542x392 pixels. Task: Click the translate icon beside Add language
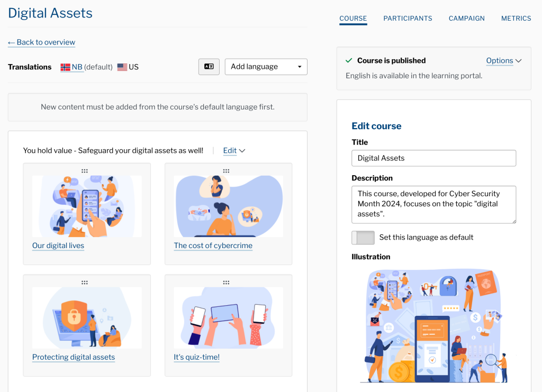tap(209, 67)
